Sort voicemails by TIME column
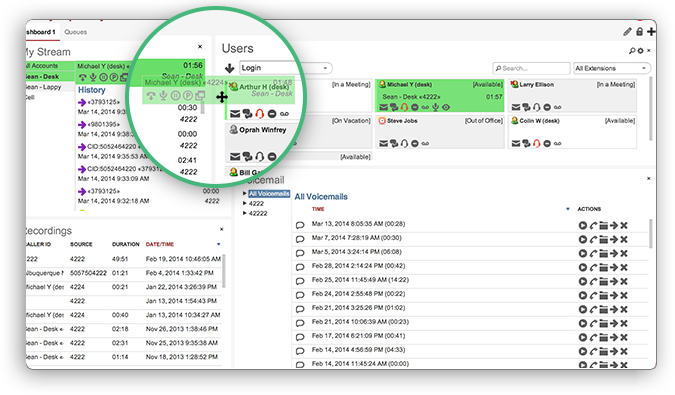The width and height of the screenshot is (675, 395). [x=318, y=209]
